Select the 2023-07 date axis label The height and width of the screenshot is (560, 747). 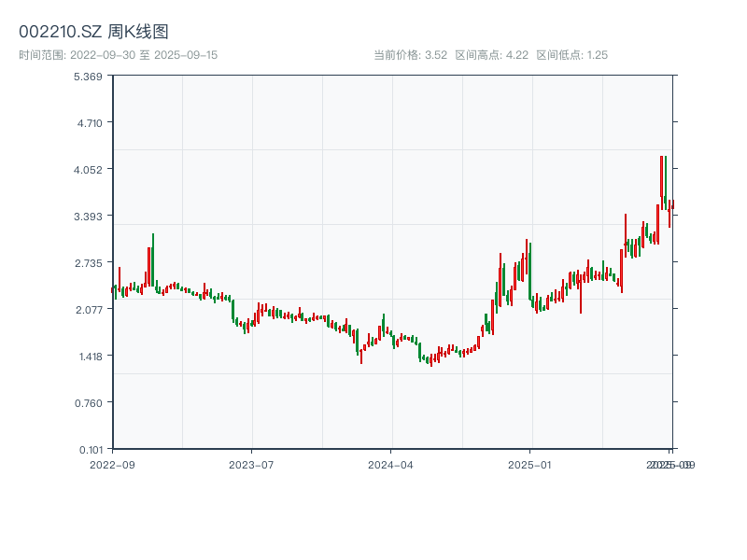point(251,464)
